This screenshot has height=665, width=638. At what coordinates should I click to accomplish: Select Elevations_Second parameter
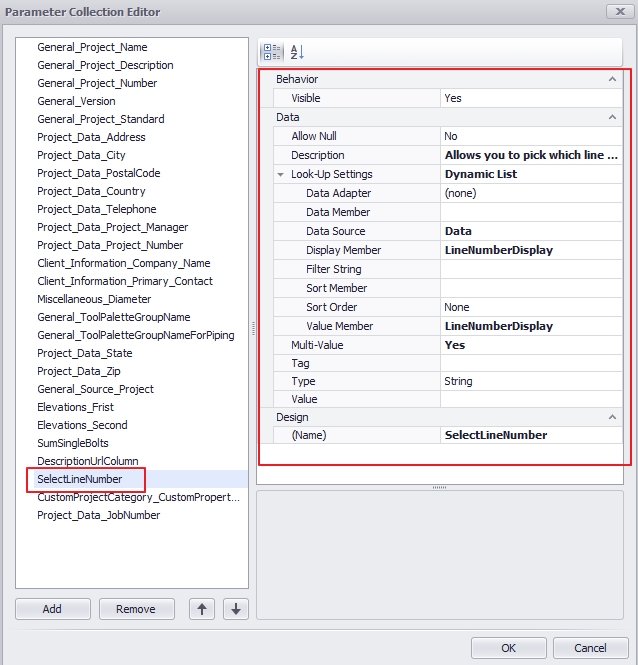(x=82, y=425)
